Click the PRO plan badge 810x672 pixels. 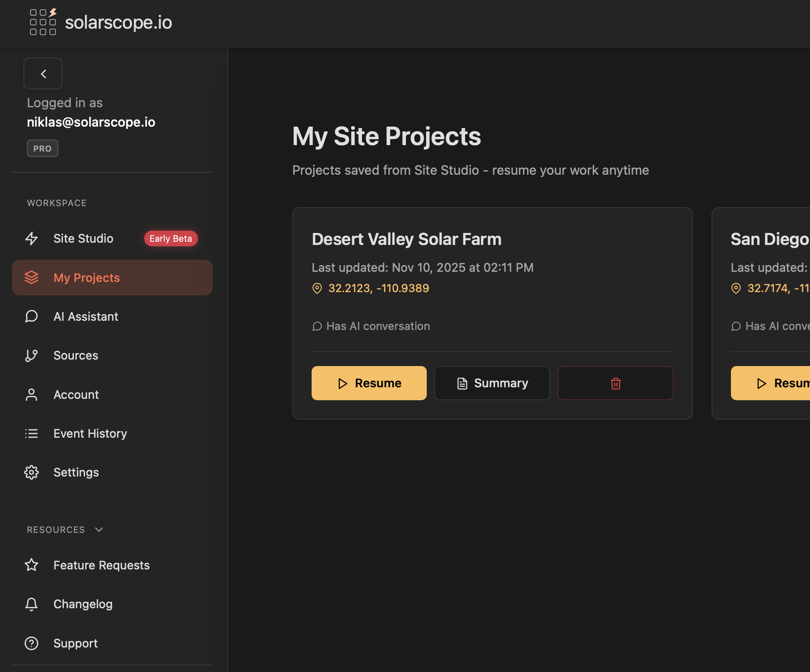[x=43, y=148]
